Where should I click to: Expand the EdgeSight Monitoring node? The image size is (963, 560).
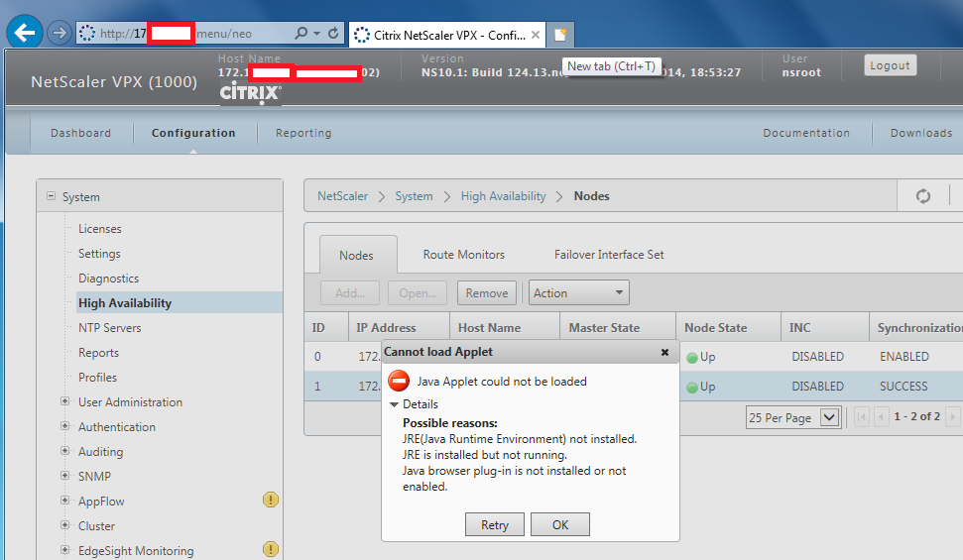[64, 549]
